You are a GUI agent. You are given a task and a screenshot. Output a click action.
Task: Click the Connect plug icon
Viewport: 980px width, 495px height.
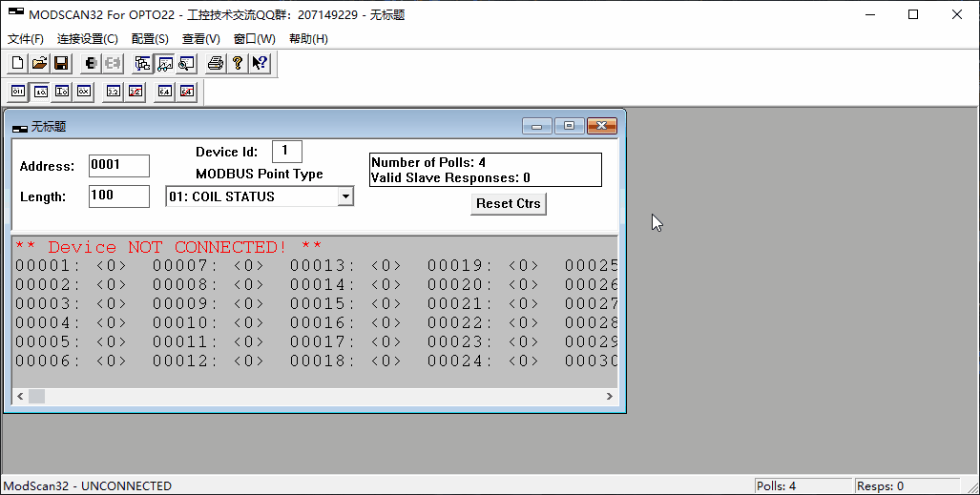91,64
